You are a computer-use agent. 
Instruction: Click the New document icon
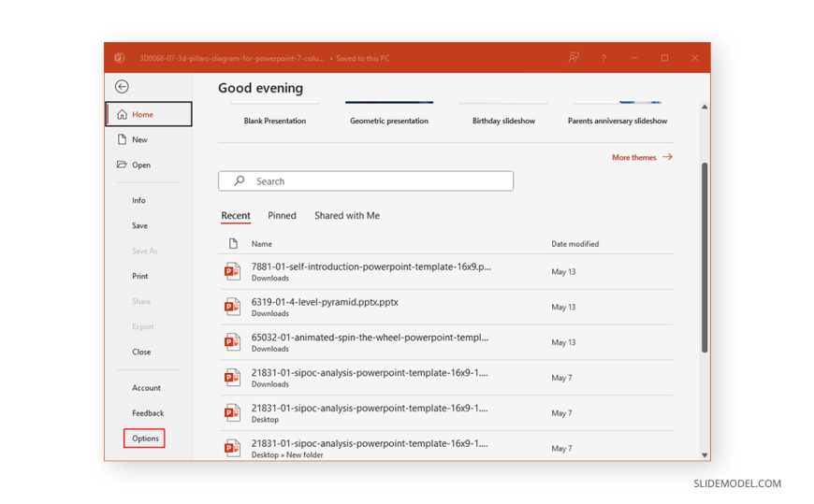pos(122,139)
